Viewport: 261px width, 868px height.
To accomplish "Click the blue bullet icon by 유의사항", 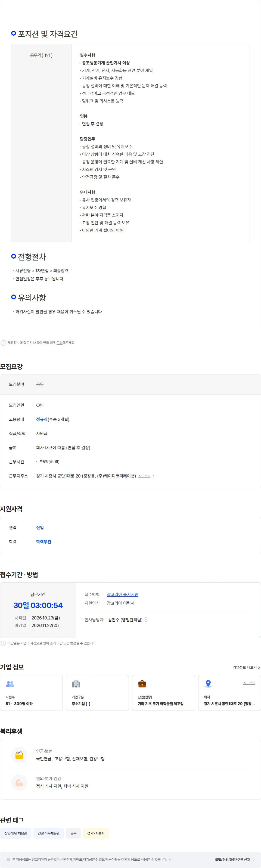I will 14,297.
